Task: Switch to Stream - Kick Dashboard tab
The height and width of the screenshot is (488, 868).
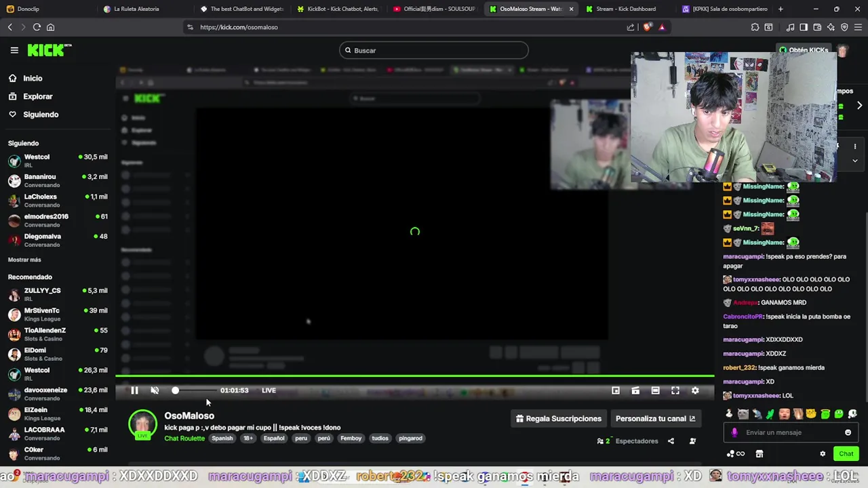Action: coord(625,9)
